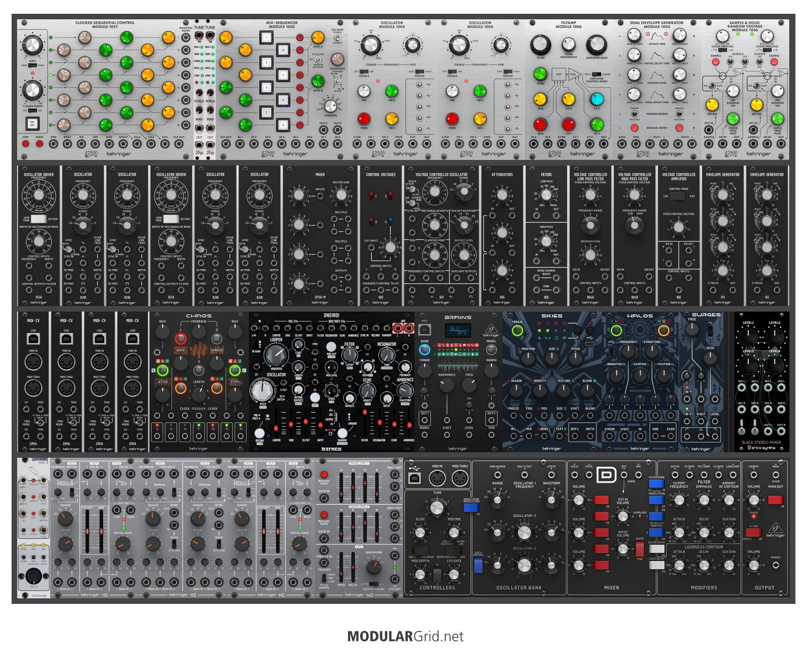Click the % Pulse Width knob on module 1027
This screenshot has height=648, width=812.
[32, 90]
